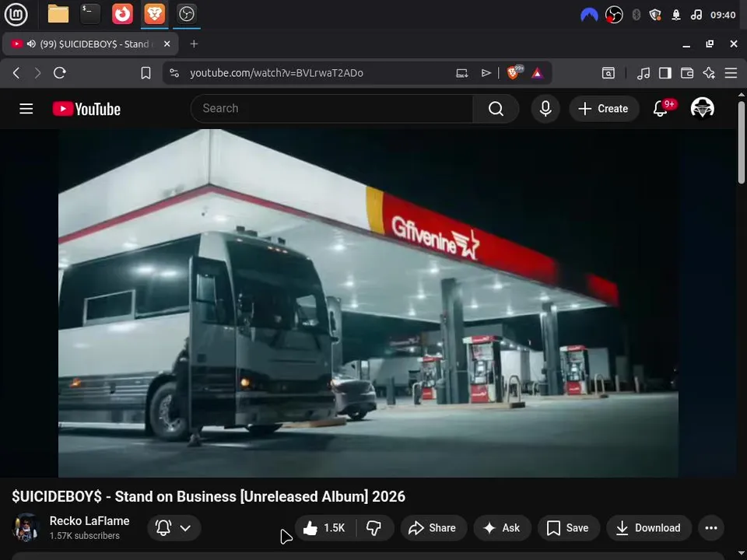Image resolution: width=747 pixels, height=560 pixels.
Task: View site settings icon in the address bar
Action: point(174,73)
